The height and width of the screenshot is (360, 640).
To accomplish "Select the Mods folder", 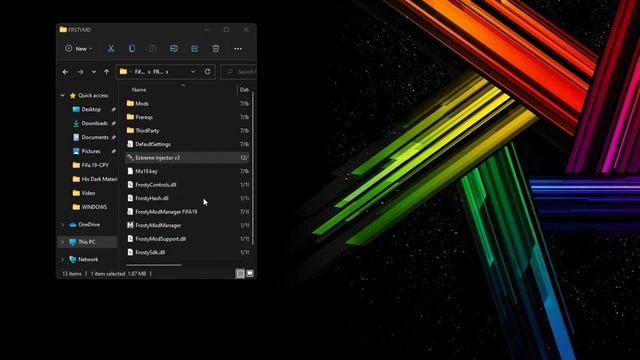I will coord(142,104).
